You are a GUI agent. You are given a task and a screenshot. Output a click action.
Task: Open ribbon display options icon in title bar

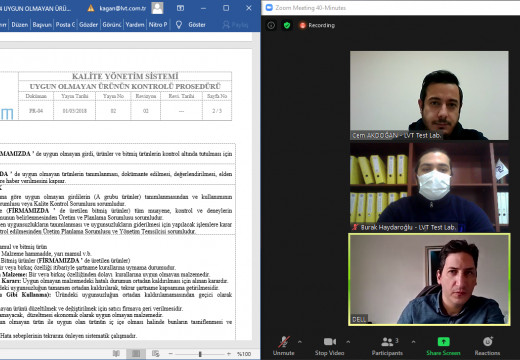tap(180, 8)
